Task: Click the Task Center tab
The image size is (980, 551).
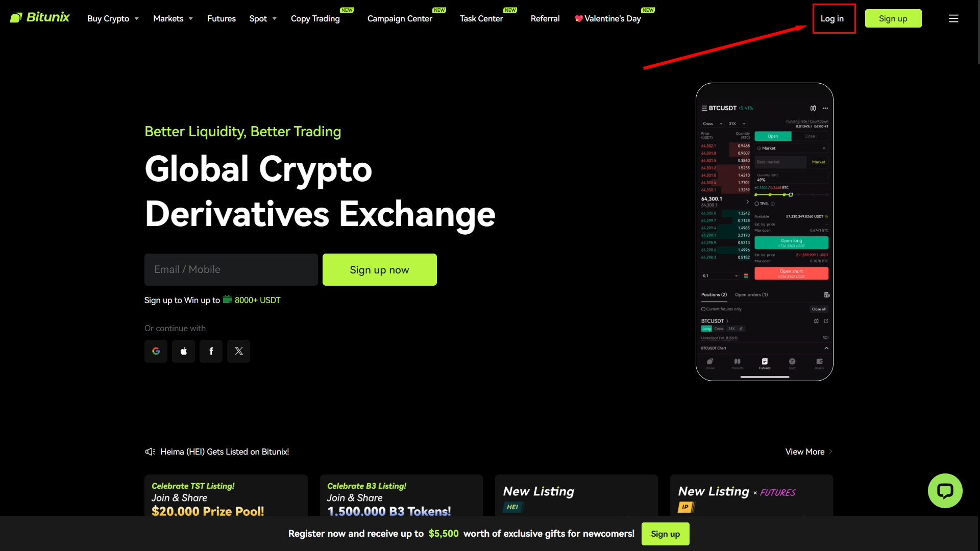Action: [x=481, y=18]
